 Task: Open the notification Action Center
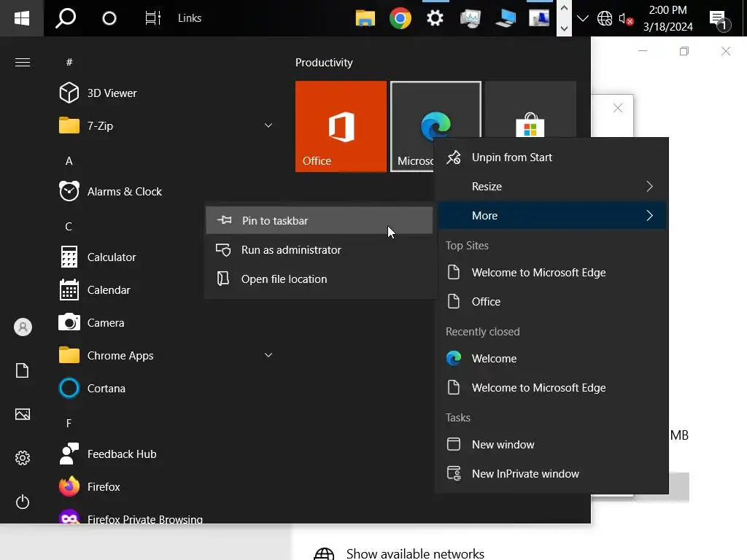[719, 20]
